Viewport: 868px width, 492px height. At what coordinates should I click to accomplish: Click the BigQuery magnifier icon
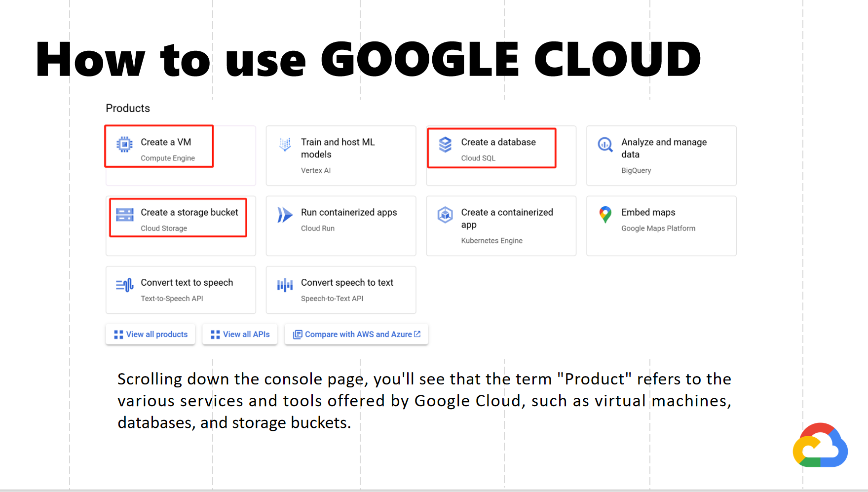tap(604, 145)
